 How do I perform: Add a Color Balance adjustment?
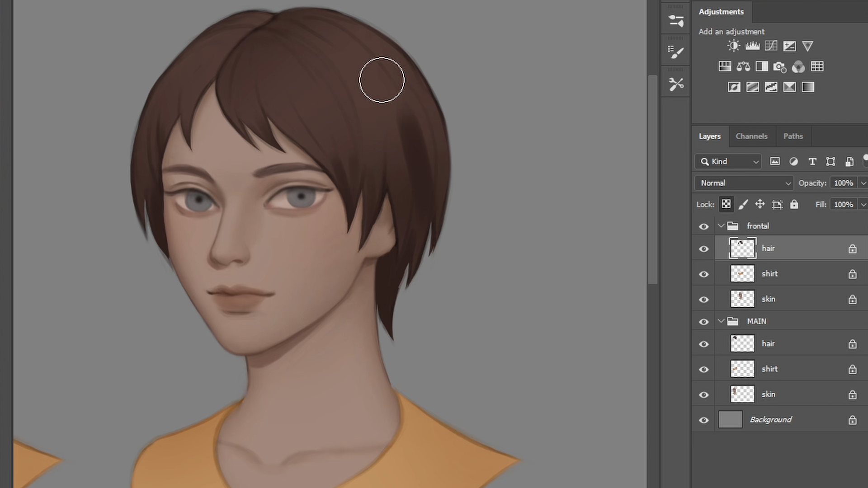pos(743,66)
